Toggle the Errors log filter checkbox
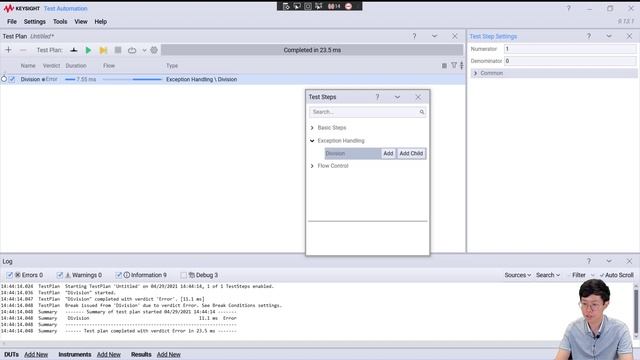640x360 pixels. pos(9,275)
